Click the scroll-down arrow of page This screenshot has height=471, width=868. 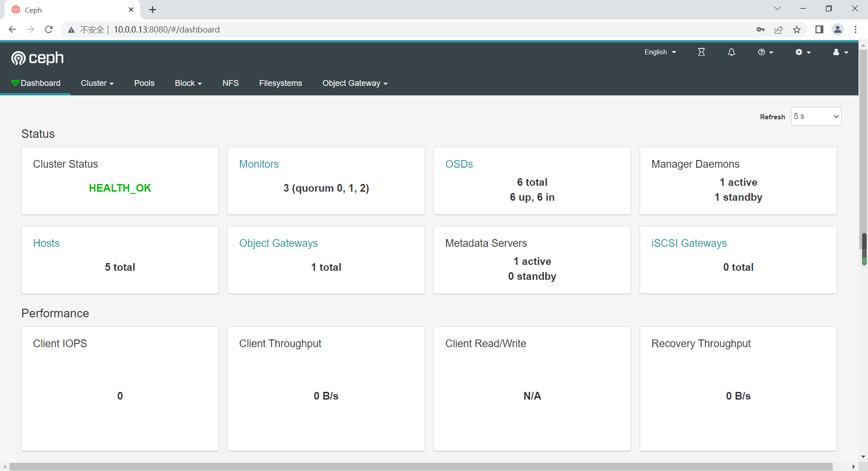click(x=863, y=457)
